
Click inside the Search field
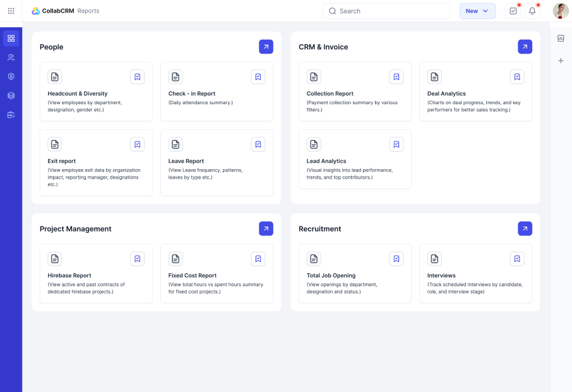(386, 11)
